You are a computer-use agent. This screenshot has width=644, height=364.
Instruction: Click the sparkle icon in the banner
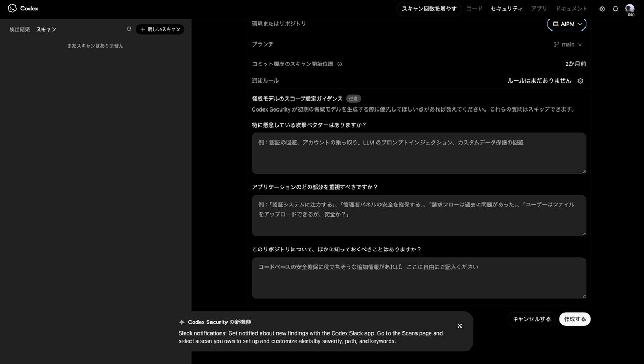click(182, 322)
